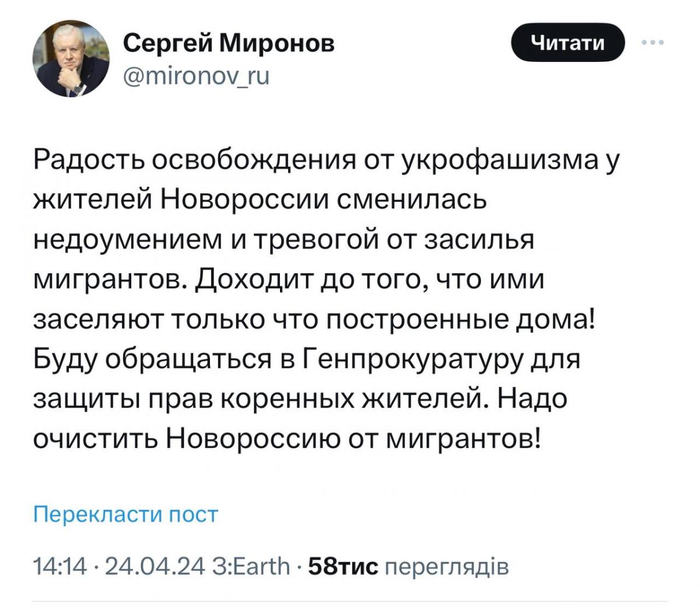
Task: Open the 58тис переглядів view count
Action: click(408, 566)
